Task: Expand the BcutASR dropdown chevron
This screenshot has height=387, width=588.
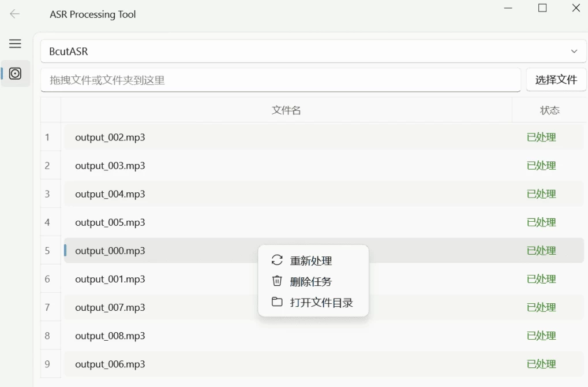Action: (574, 51)
